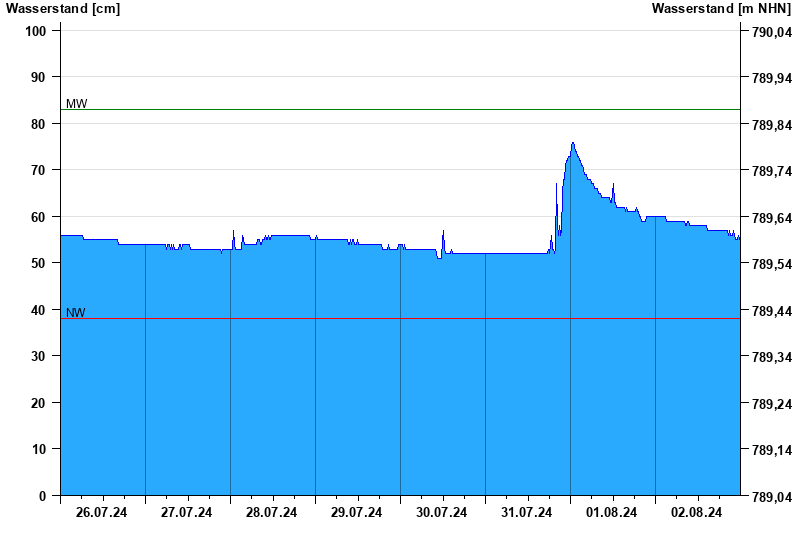Select the 27.07.24 date label
The image size is (800, 550).
(x=186, y=512)
